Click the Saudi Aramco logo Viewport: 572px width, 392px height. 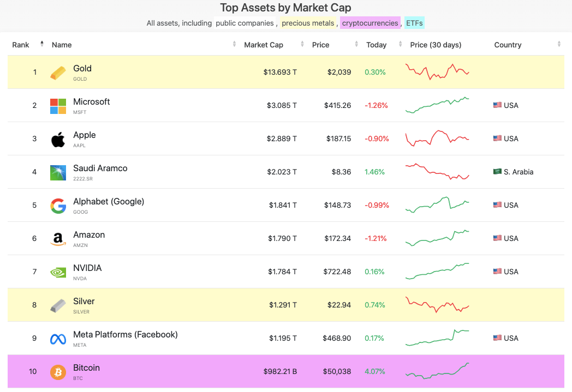58,173
